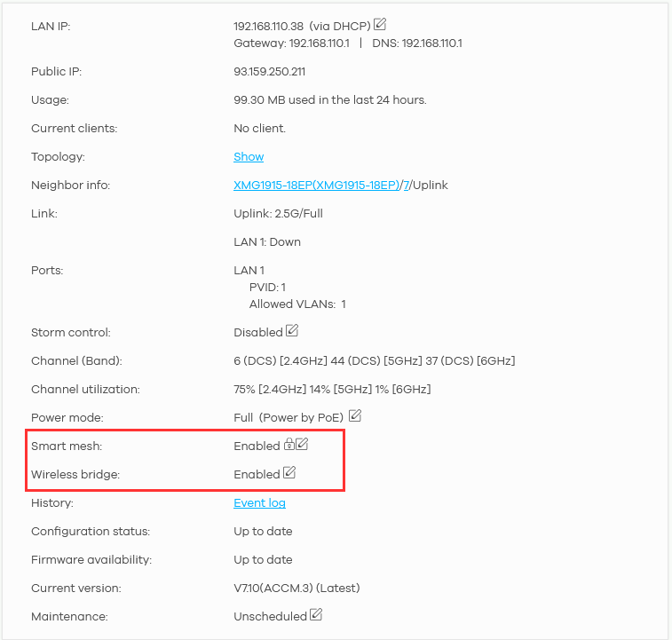Click the public IP address 93.159.250.211
This screenshot has width=672, height=640.
(269, 72)
